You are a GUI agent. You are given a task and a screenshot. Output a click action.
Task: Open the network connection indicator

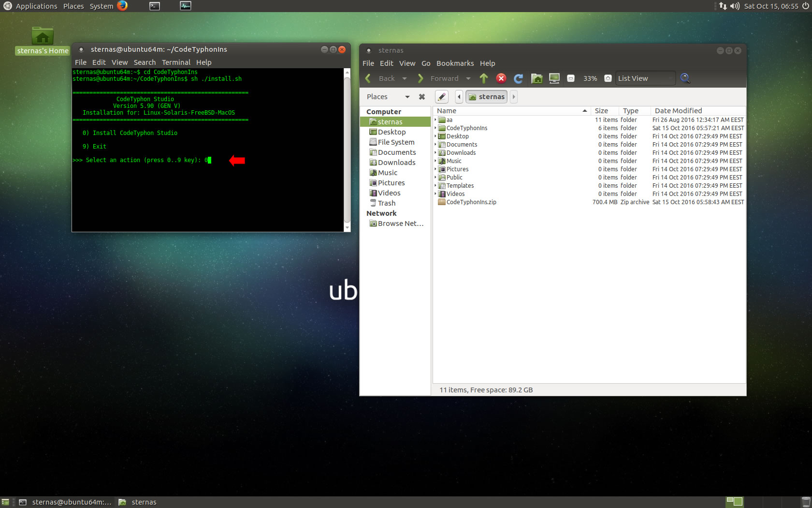723,6
